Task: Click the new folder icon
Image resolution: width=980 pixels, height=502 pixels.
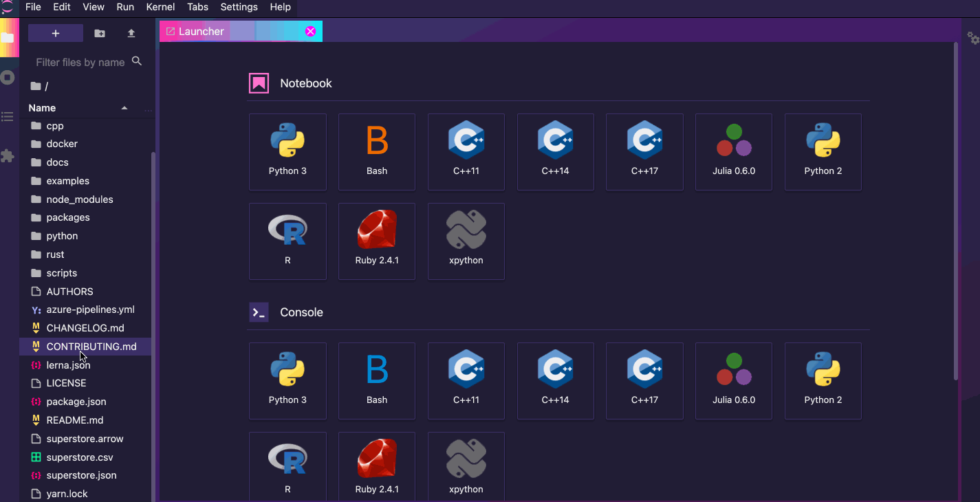Action: coord(100,33)
